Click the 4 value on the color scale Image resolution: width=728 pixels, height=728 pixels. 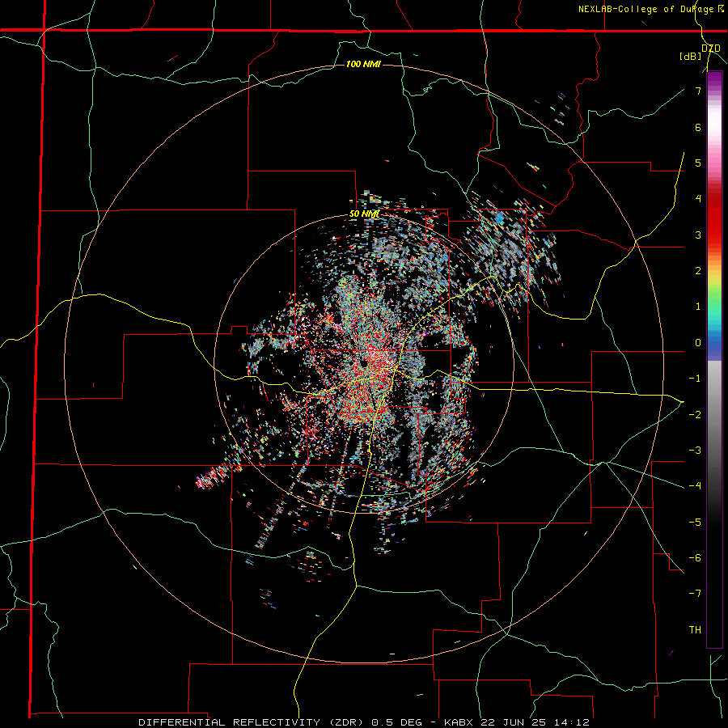click(698, 199)
